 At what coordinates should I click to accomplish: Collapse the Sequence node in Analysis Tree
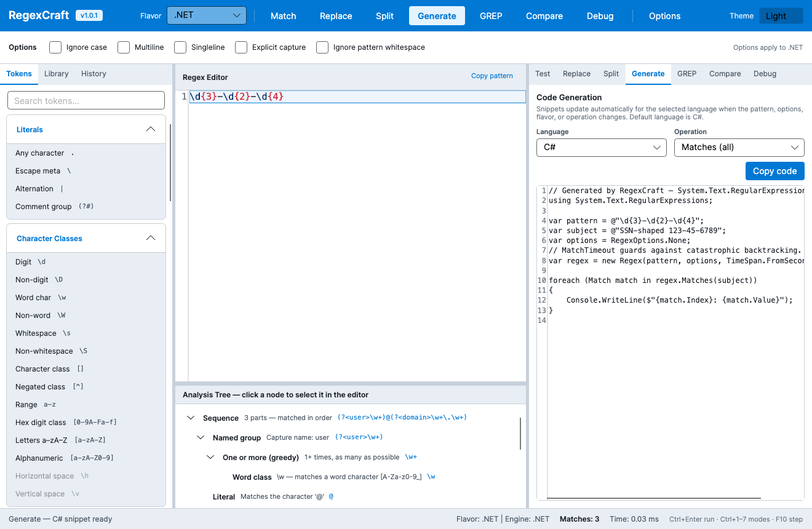click(x=191, y=418)
